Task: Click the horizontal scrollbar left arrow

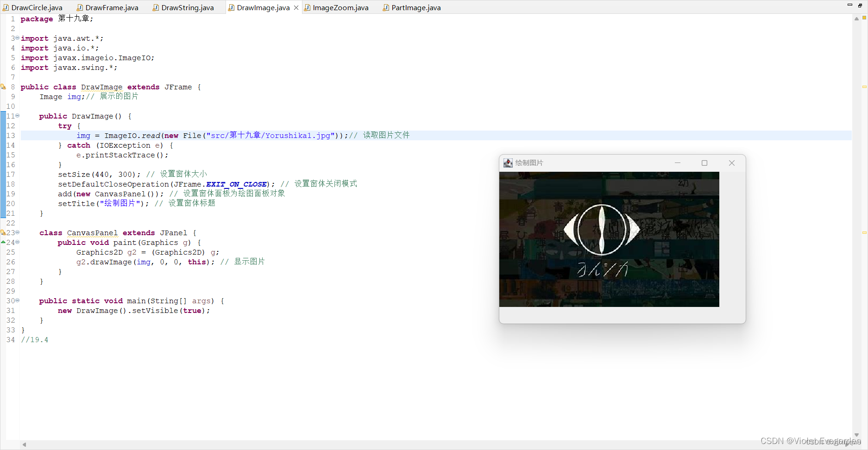Action: click(x=24, y=444)
